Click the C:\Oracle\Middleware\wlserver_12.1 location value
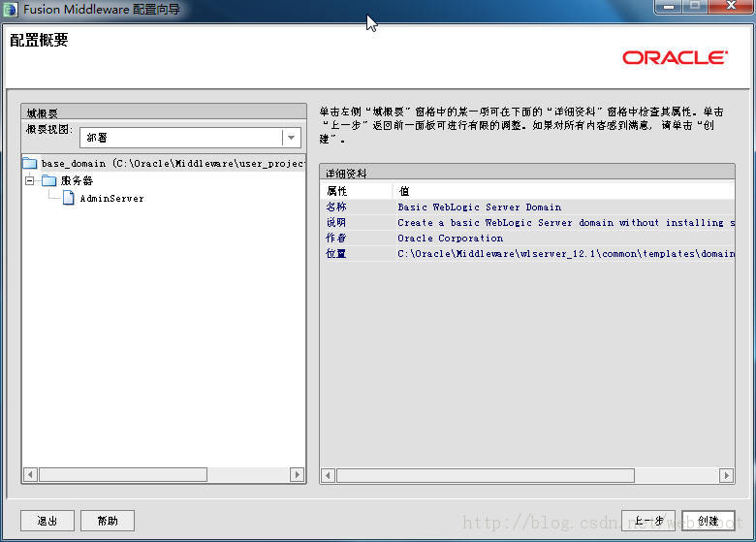This screenshot has height=542, width=756. point(566,253)
